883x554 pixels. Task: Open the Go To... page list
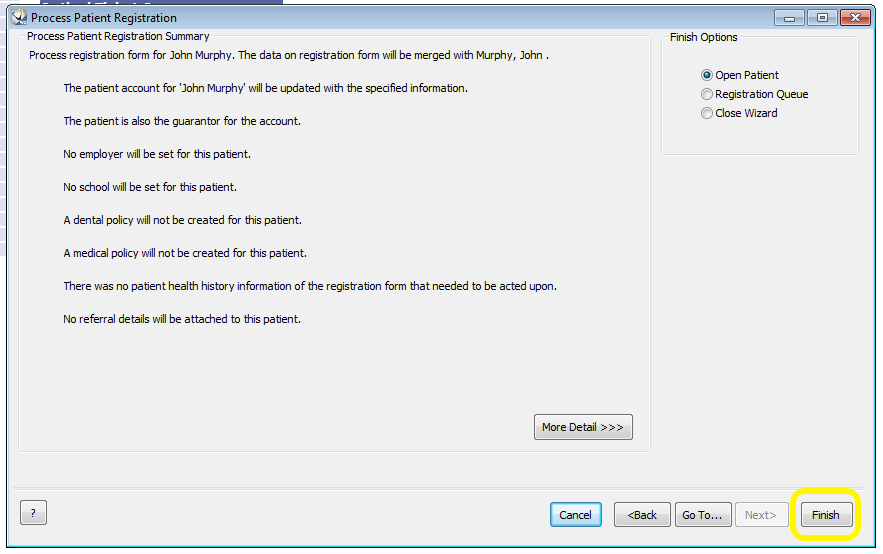(703, 515)
